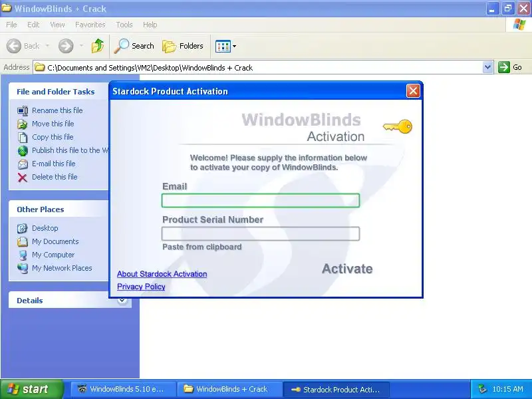Expand the Details panel chevron
The width and height of the screenshot is (532, 399).
point(122,300)
